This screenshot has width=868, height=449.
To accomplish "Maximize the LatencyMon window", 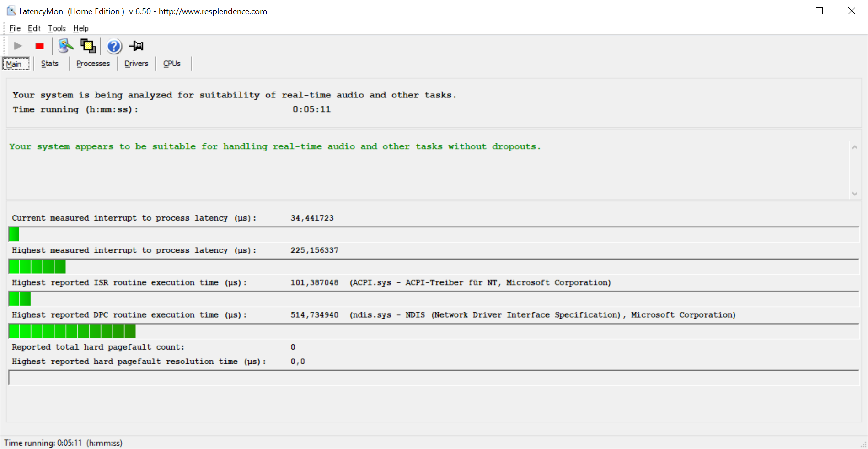I will point(820,11).
